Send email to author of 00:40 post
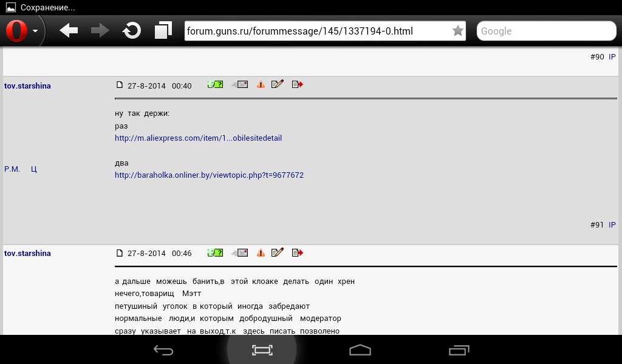622x364 pixels. pyautogui.click(x=241, y=85)
